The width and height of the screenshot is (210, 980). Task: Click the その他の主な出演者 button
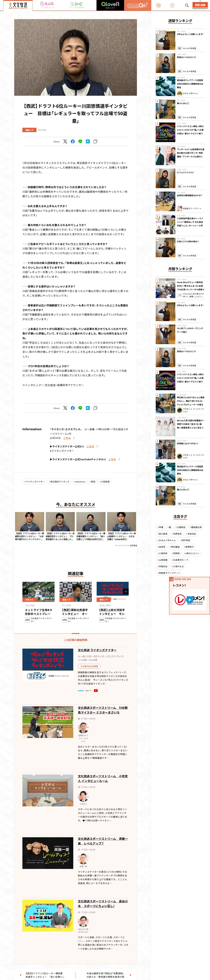[89, 666]
